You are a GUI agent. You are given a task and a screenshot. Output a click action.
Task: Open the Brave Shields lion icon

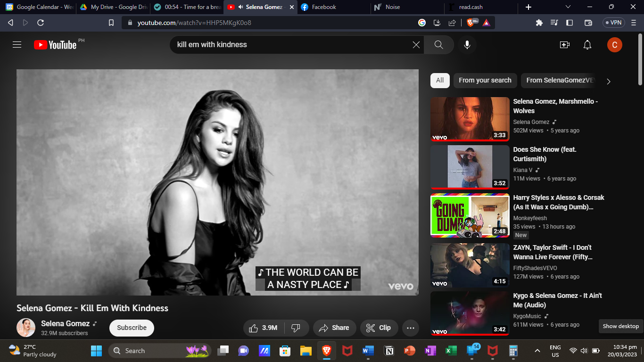471,23
